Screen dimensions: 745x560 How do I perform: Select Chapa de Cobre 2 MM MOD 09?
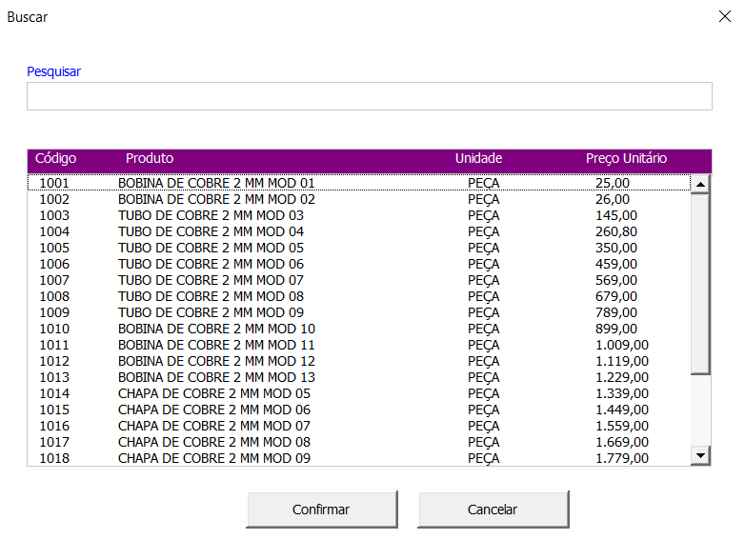[x=213, y=458]
